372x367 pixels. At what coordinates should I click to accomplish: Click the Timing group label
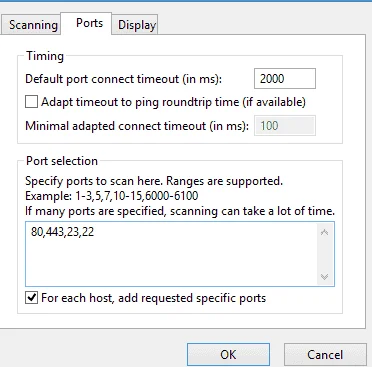tap(45, 56)
